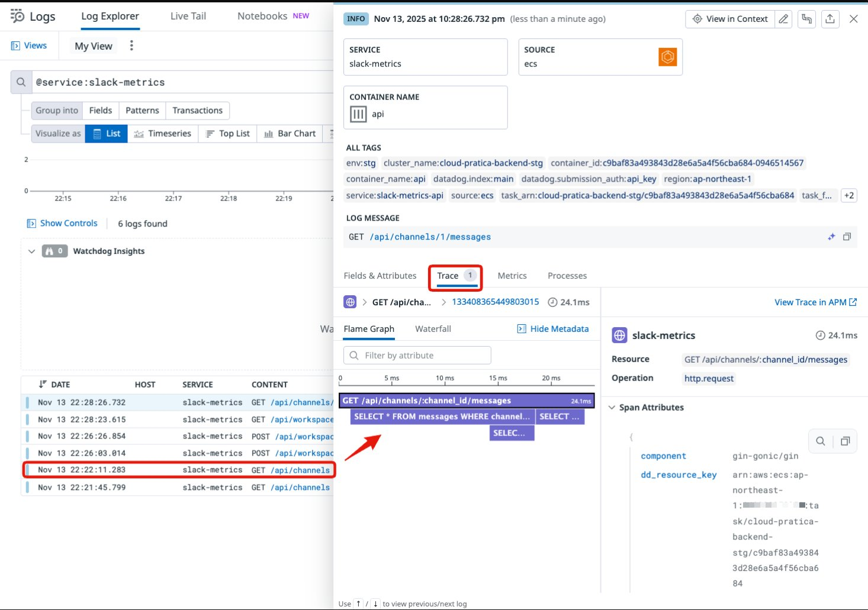Copy span attributes JSON with the copy icon

click(x=845, y=441)
